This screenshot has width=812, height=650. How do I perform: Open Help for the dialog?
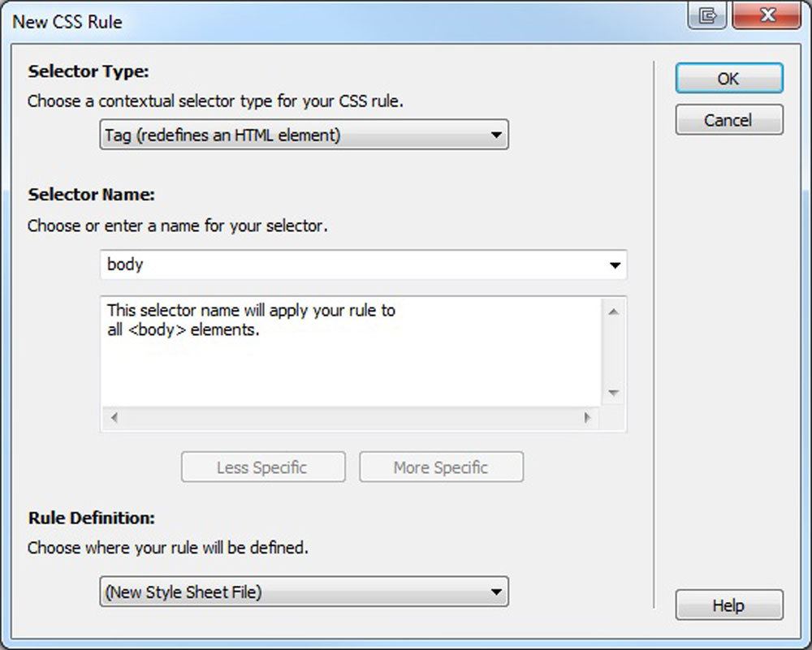point(728,605)
